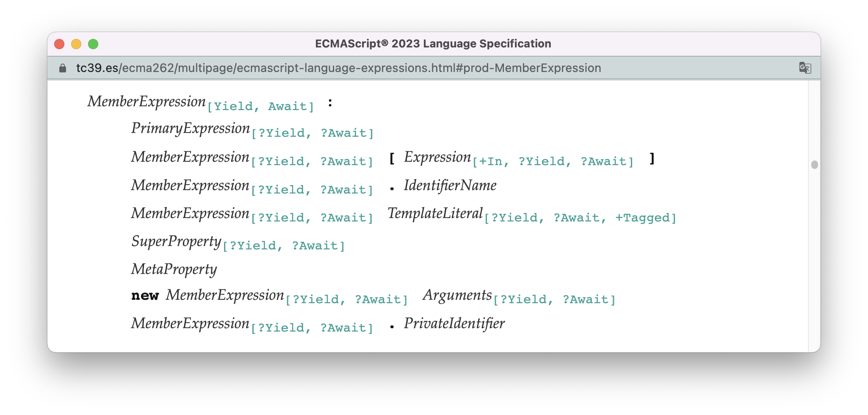Click the translate page icon in address bar

(805, 68)
